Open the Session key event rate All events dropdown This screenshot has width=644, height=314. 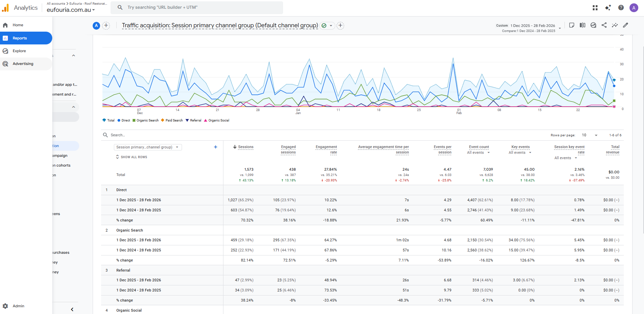tap(566, 158)
